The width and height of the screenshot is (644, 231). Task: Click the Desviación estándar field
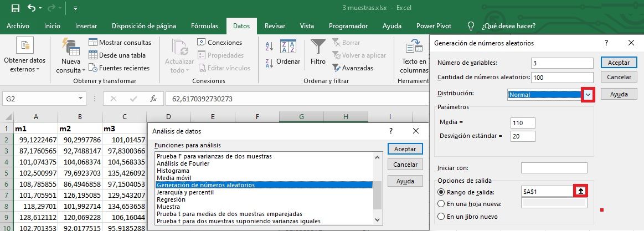coord(523,136)
